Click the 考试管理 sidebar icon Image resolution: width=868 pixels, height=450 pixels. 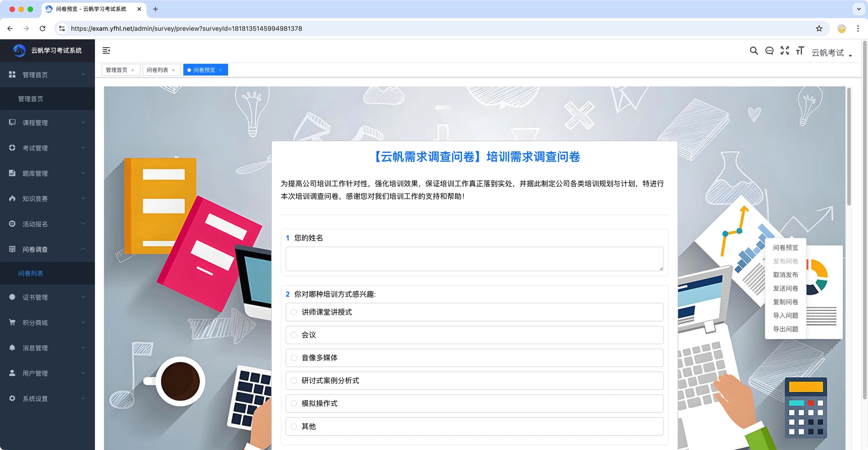pos(12,148)
